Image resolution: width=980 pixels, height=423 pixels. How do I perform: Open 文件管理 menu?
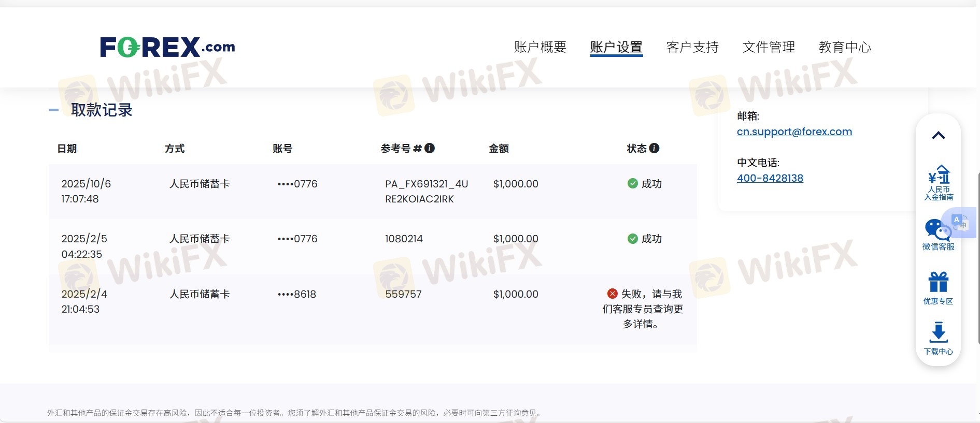769,47
